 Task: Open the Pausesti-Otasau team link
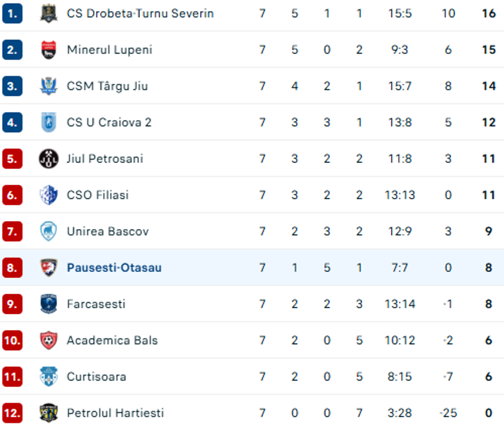[x=114, y=267]
